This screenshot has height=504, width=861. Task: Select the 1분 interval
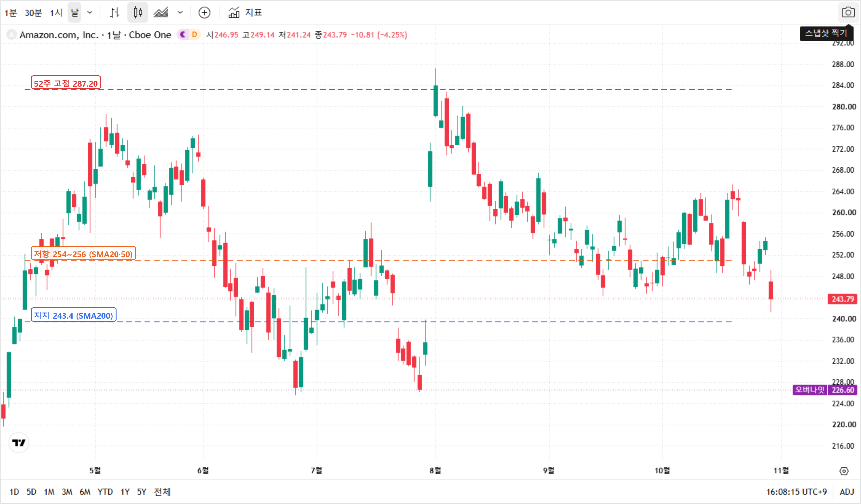click(x=10, y=13)
